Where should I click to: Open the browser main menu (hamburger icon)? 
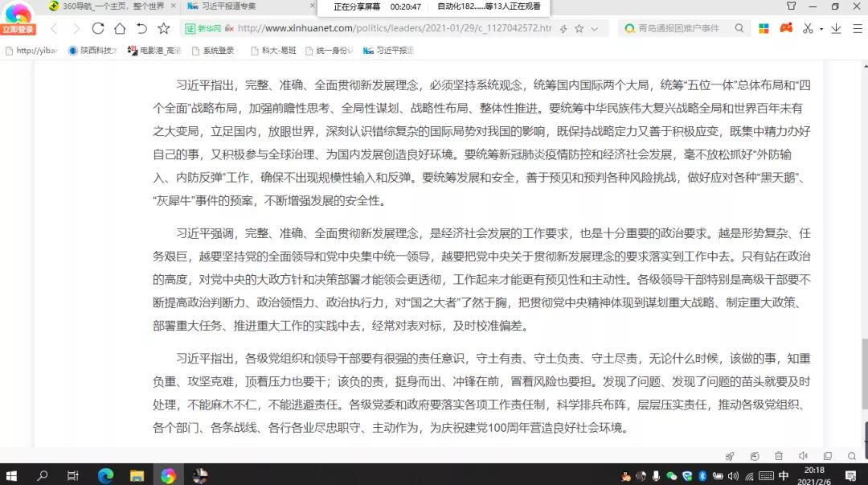pyautogui.click(x=855, y=28)
